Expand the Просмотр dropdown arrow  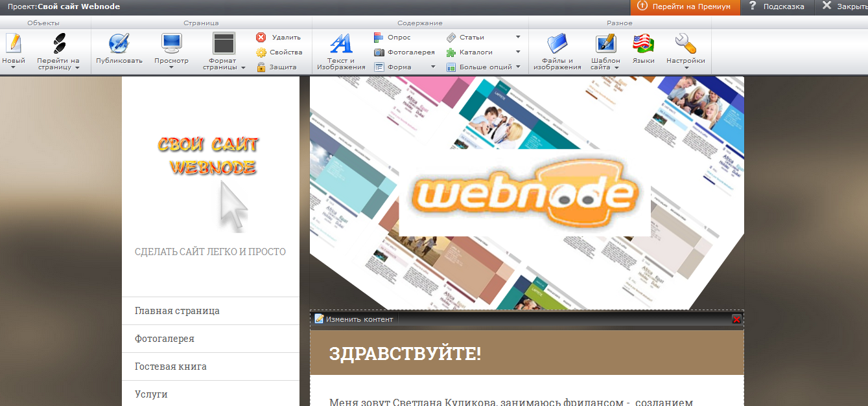pyautogui.click(x=172, y=67)
